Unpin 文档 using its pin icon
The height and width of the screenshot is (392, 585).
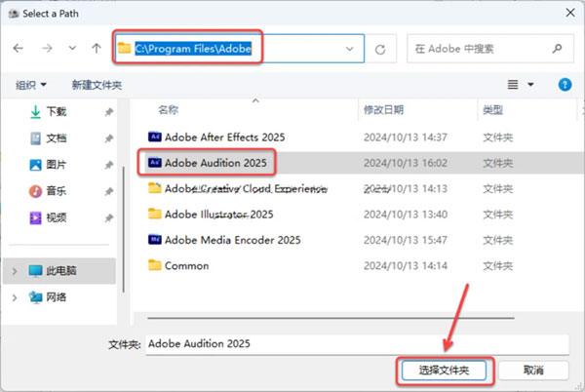[x=108, y=138]
